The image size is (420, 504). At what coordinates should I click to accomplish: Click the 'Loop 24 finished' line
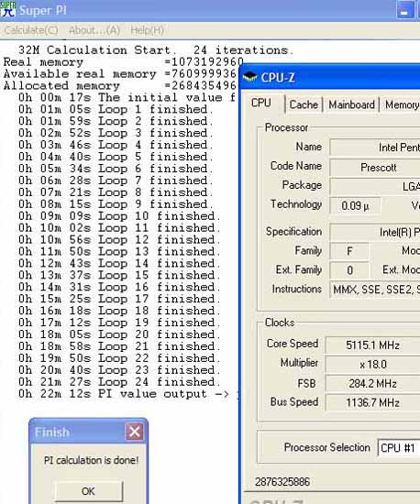tap(119, 382)
